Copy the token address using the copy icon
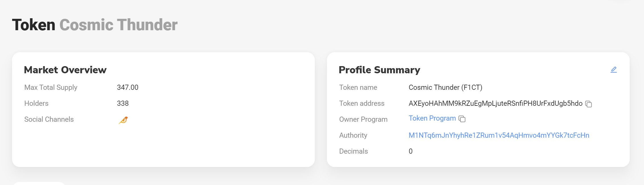Screen dimensions: 644x185 pyautogui.click(x=588, y=104)
